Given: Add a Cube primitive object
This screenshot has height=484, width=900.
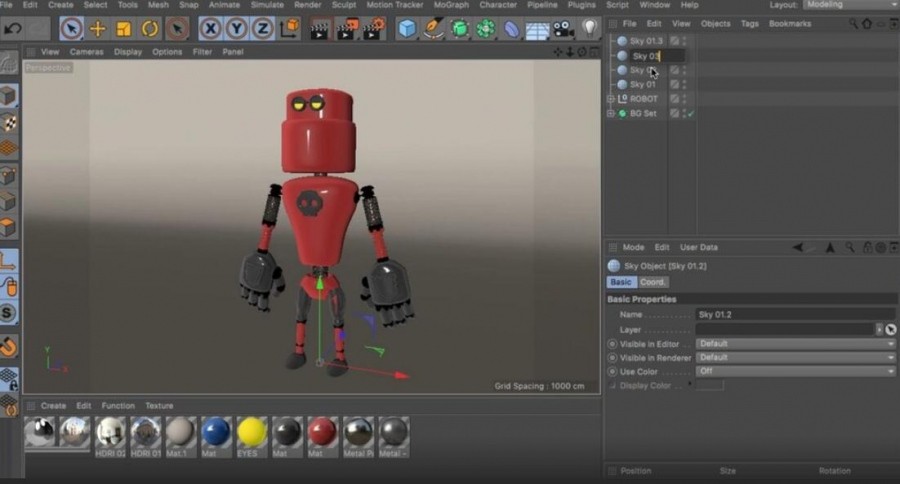Looking at the screenshot, I should pyautogui.click(x=406, y=29).
